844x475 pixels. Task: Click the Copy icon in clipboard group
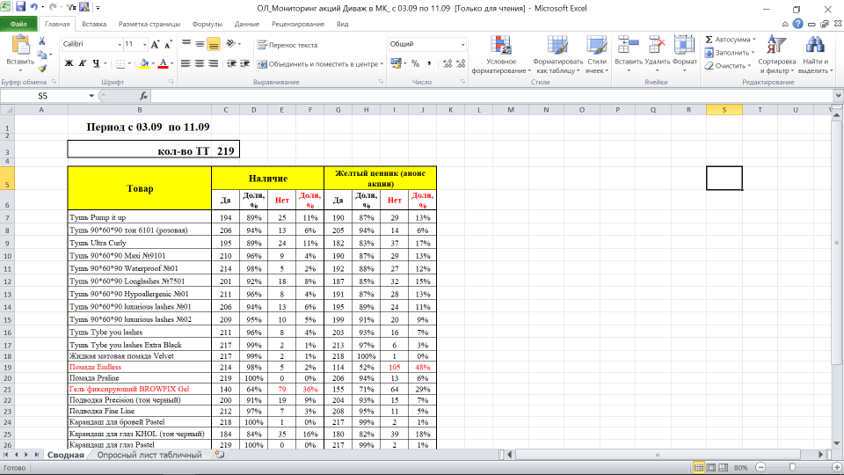(x=42, y=54)
